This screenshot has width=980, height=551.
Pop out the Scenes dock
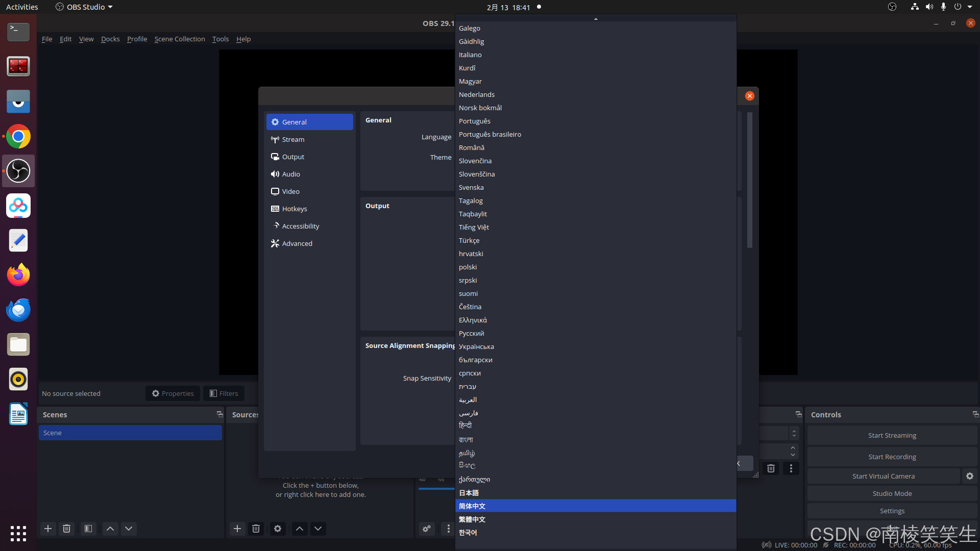(x=219, y=414)
